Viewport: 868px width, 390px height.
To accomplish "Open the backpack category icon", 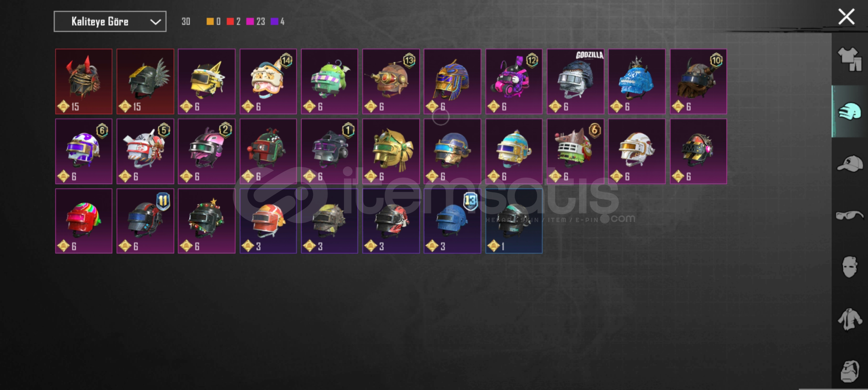I will (x=850, y=371).
